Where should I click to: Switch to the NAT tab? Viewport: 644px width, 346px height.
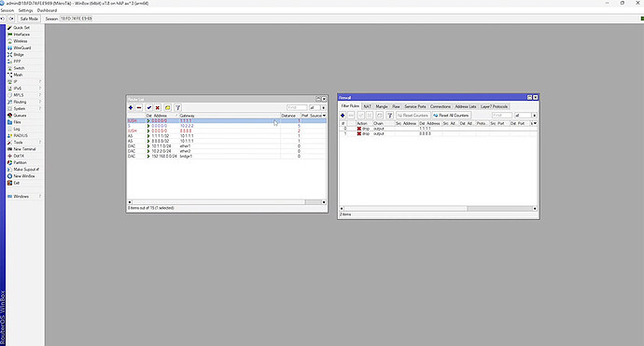[x=367, y=106]
